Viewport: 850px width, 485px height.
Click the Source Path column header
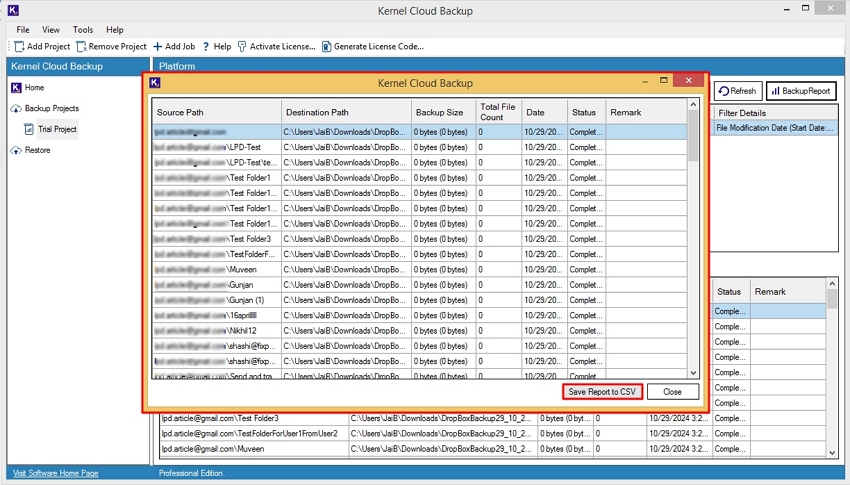point(216,112)
